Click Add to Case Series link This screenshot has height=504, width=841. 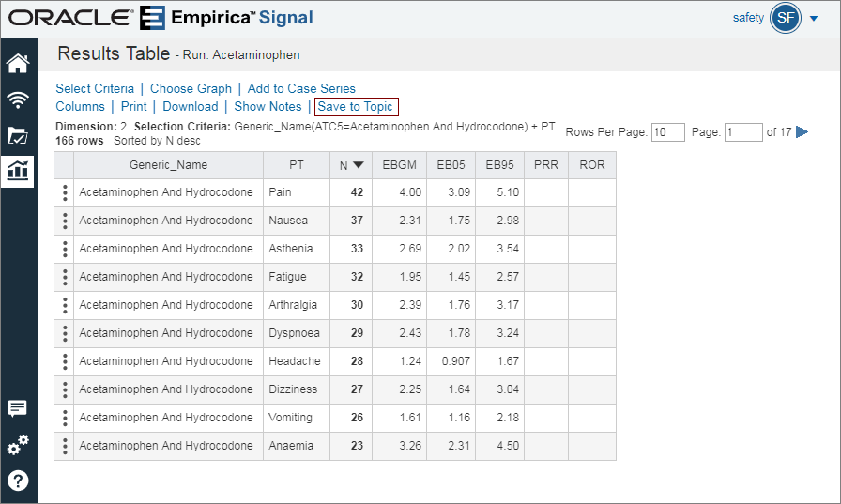click(x=301, y=88)
